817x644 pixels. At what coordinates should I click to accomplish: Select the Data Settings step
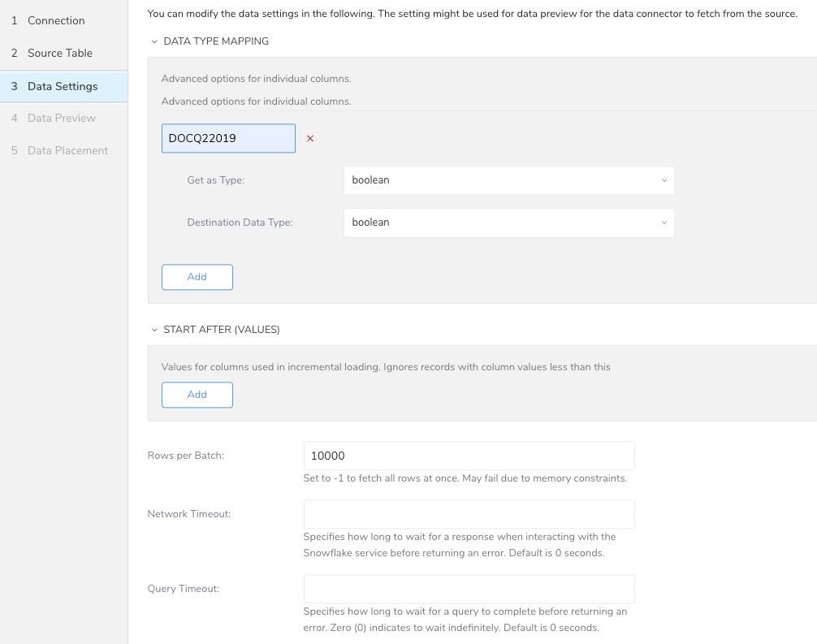tap(62, 86)
